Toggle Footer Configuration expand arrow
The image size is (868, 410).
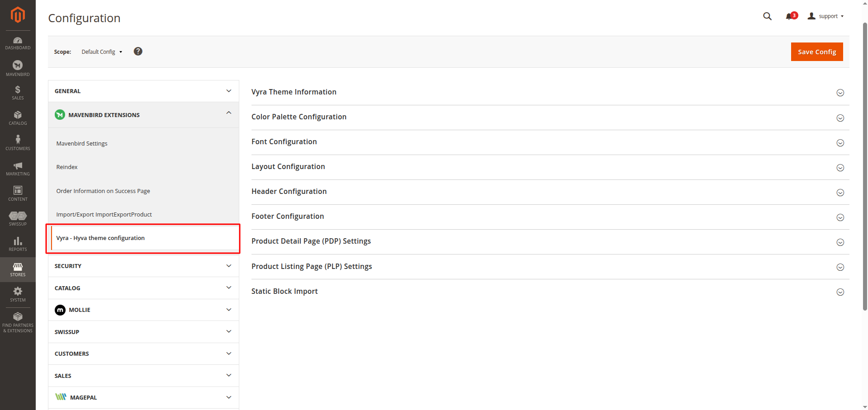coord(840,217)
